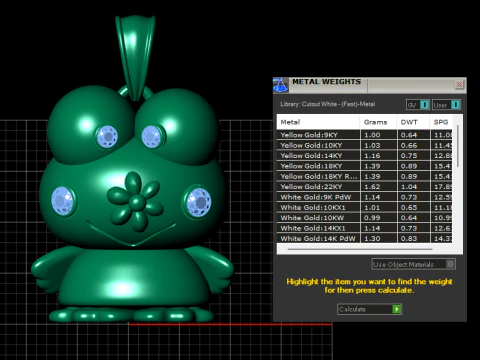Image resolution: width=480 pixels, height=360 pixels.
Task: Click the horizontal scrollbar of metal list
Action: pyautogui.click(x=360, y=249)
